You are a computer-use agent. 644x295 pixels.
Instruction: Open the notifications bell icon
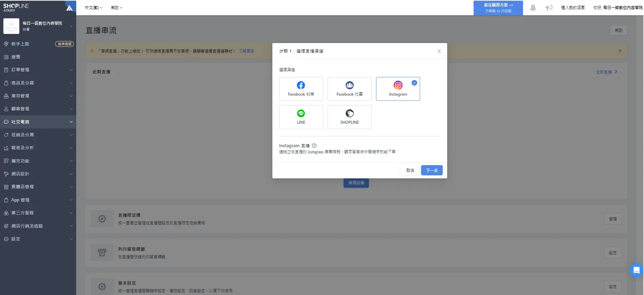(x=533, y=8)
